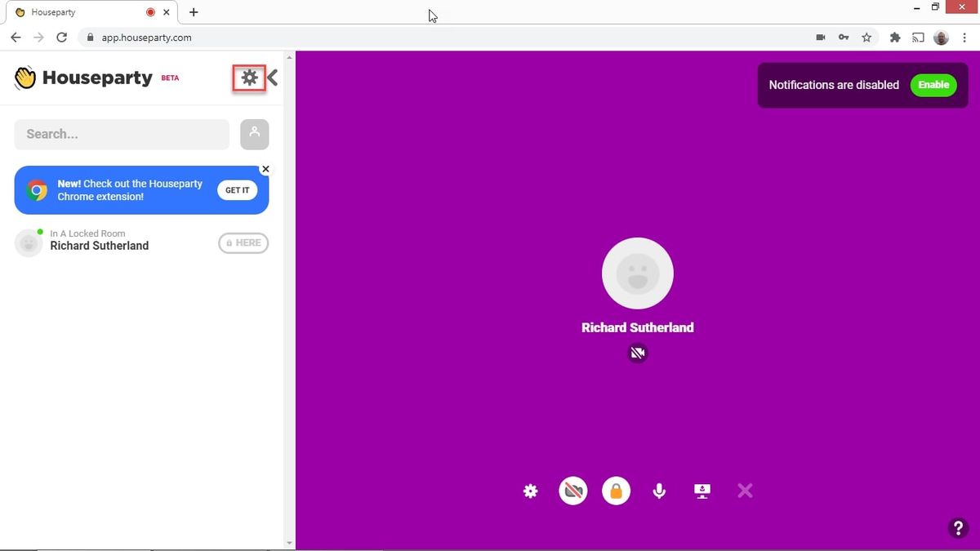
Task: Collapse the sidebar with the chevron
Action: pos(272,78)
